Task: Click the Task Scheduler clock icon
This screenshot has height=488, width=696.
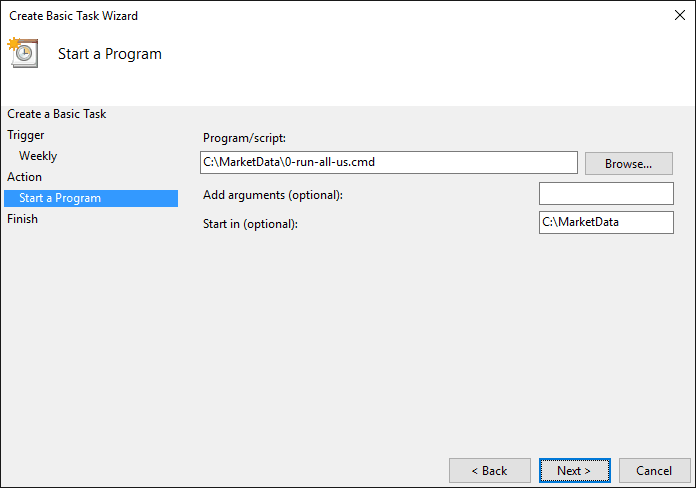Action: pyautogui.click(x=23, y=53)
